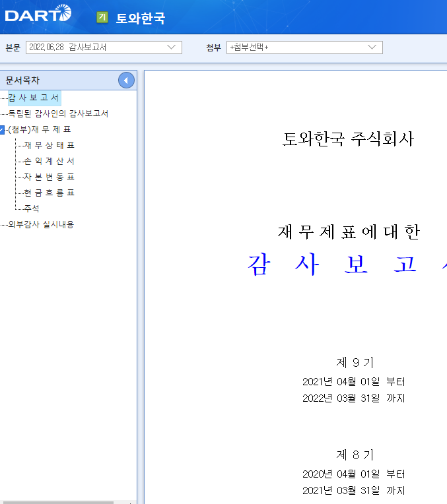The height and width of the screenshot is (504, 447).
Task: Click the 제 8 기 text
Action: 355,455
